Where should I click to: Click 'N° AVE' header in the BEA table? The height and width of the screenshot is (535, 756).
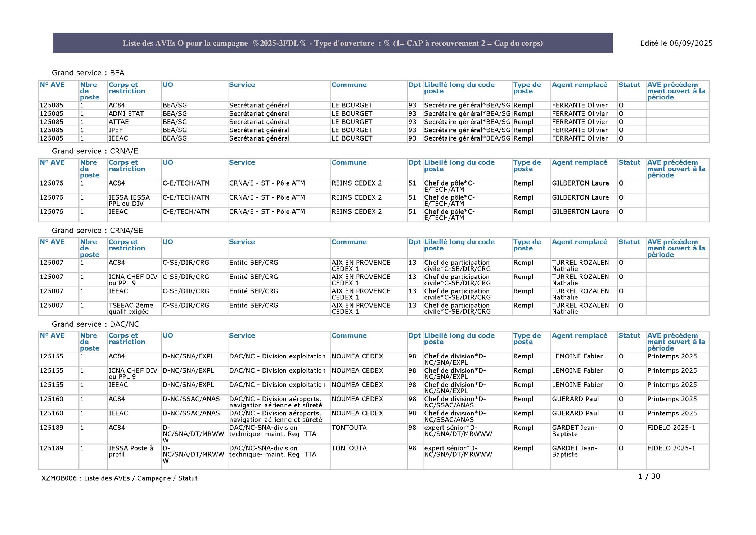point(52,85)
